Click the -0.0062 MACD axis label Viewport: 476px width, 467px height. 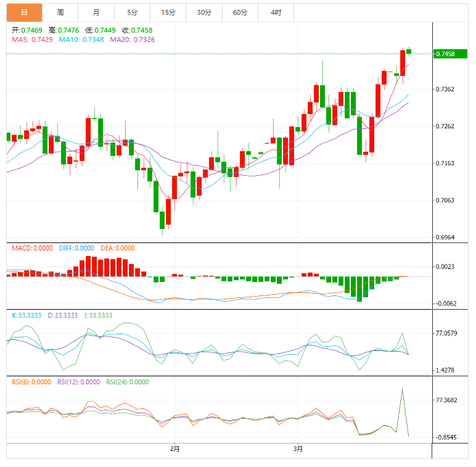tap(446, 304)
